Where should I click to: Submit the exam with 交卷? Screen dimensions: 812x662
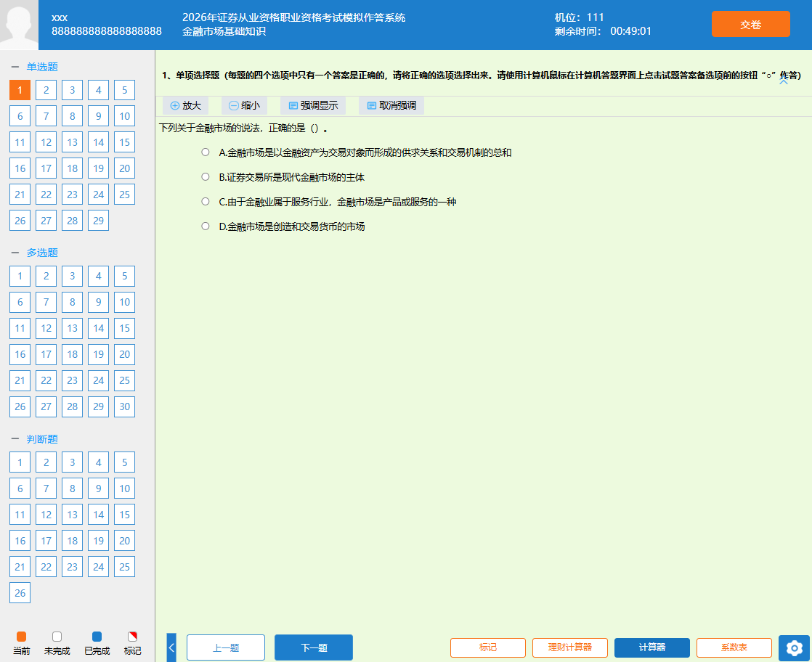750,25
